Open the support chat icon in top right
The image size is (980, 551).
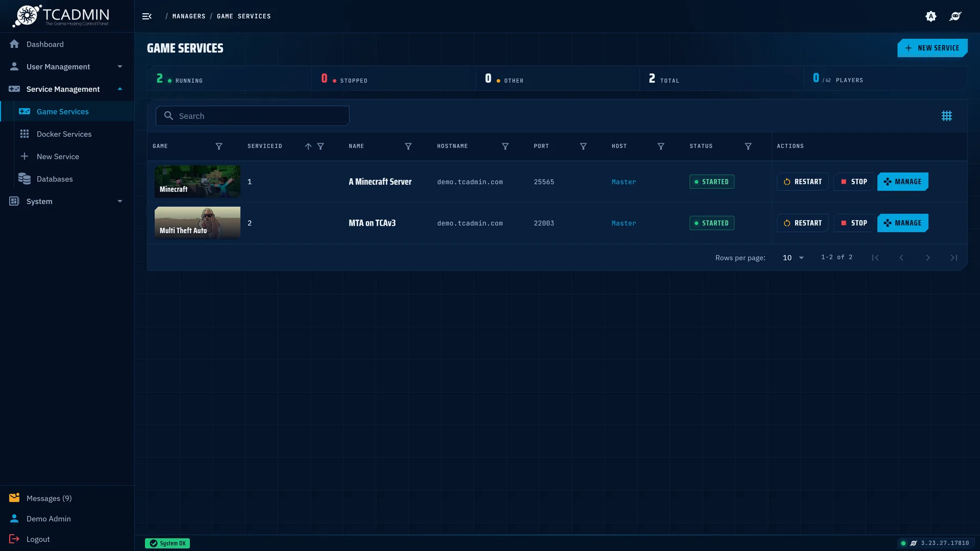(x=955, y=16)
